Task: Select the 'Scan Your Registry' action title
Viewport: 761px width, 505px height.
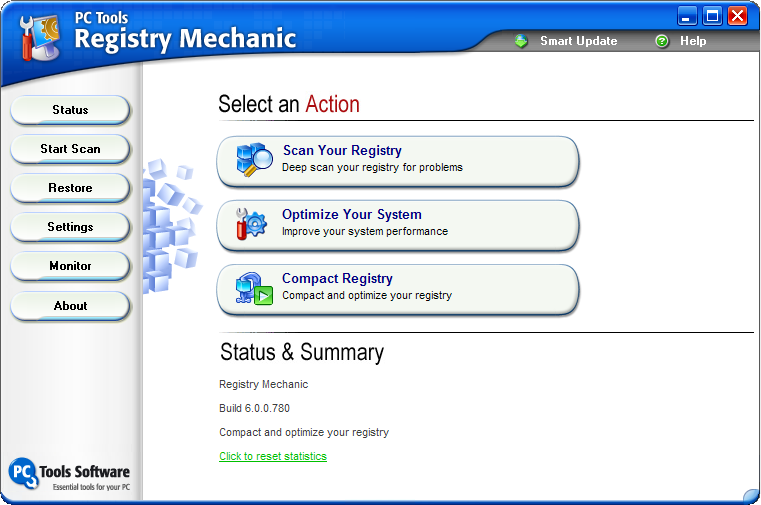Action: tap(342, 151)
